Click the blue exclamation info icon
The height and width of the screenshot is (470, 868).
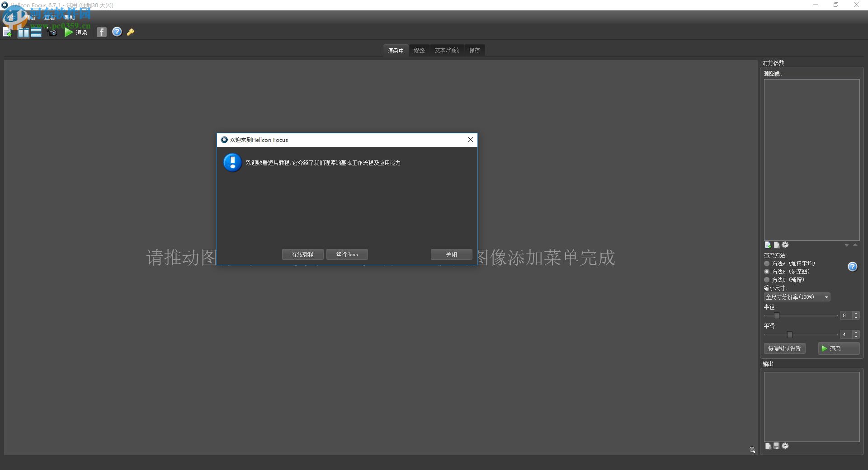232,163
